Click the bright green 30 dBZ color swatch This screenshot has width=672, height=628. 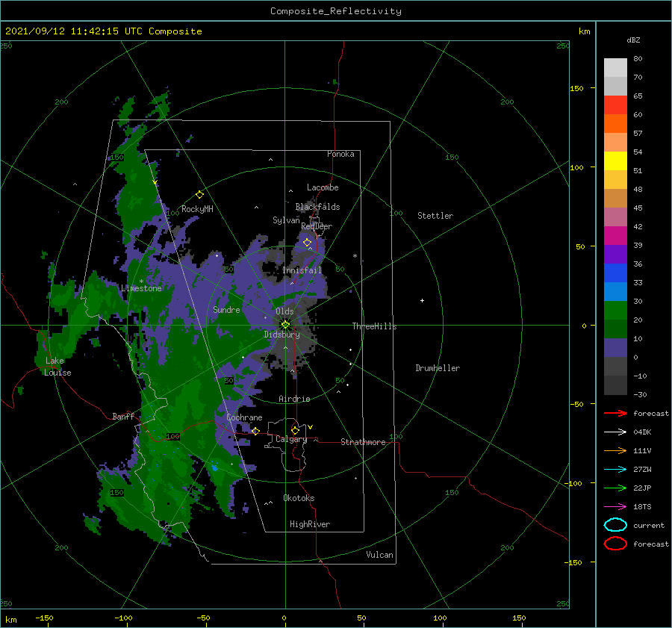point(615,311)
